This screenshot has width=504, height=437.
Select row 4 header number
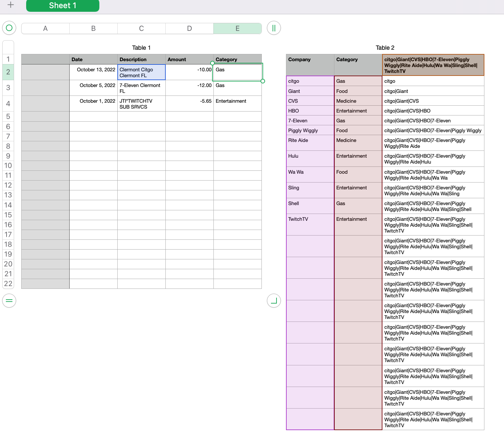8,104
